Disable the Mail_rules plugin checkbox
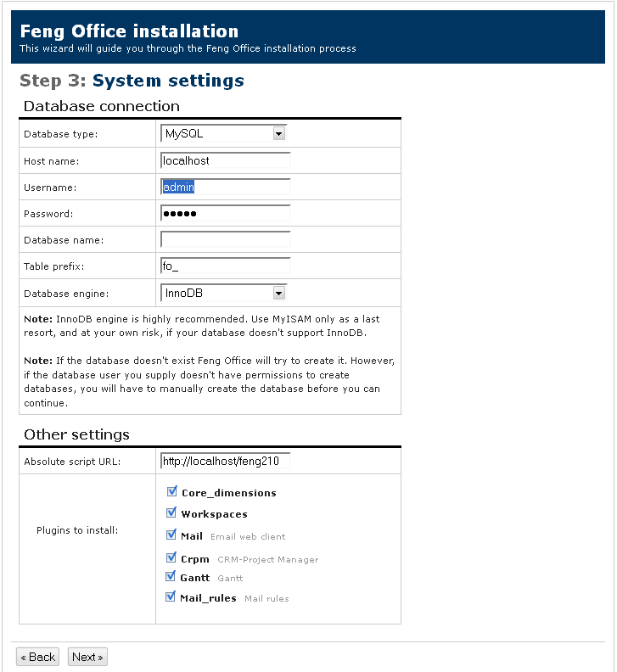 pyautogui.click(x=172, y=597)
